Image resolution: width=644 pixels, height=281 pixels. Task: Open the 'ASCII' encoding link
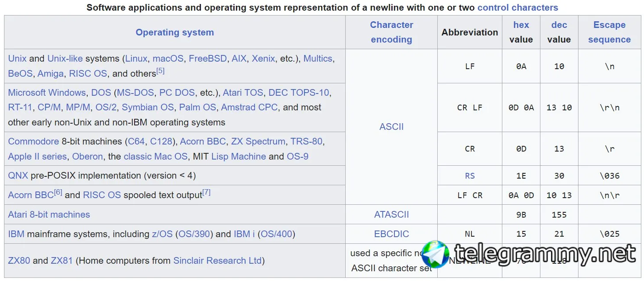pyautogui.click(x=391, y=127)
